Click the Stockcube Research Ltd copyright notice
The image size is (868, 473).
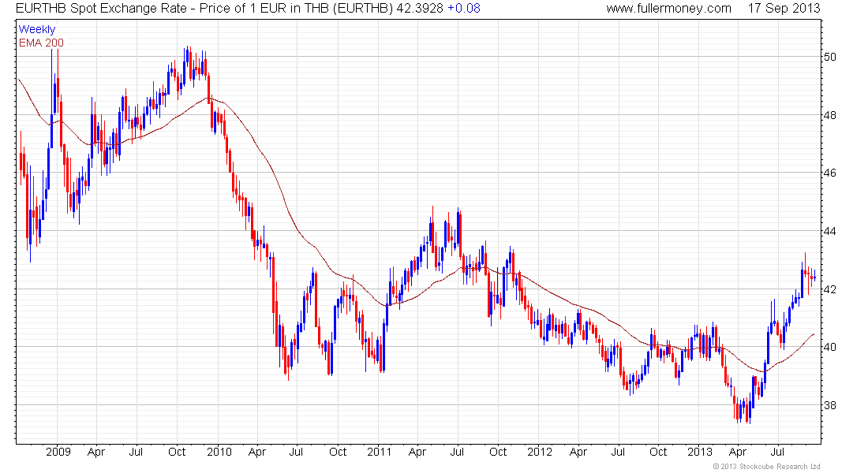[x=767, y=467]
